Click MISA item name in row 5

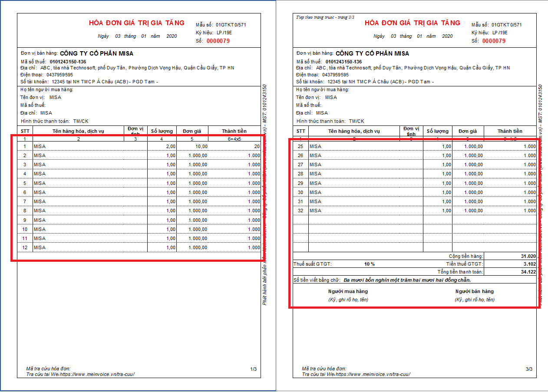coord(40,183)
